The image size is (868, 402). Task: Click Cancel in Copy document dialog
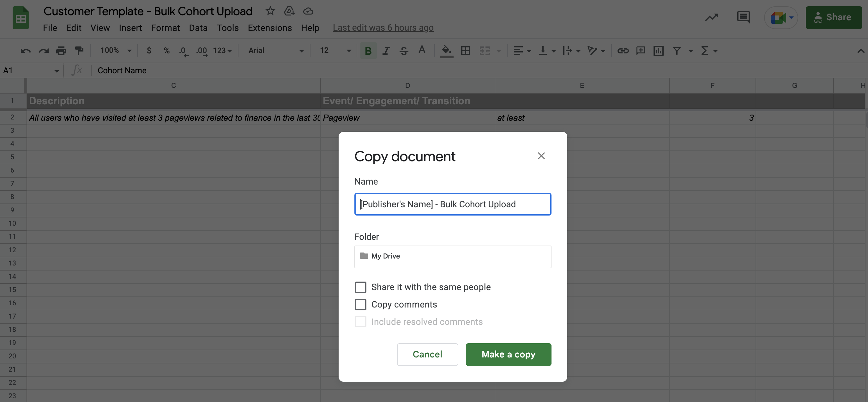coord(427,354)
